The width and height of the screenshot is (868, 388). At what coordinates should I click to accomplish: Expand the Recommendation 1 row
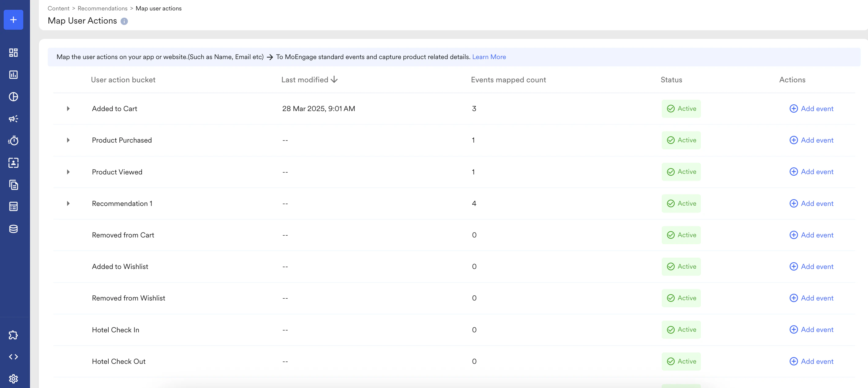point(68,203)
